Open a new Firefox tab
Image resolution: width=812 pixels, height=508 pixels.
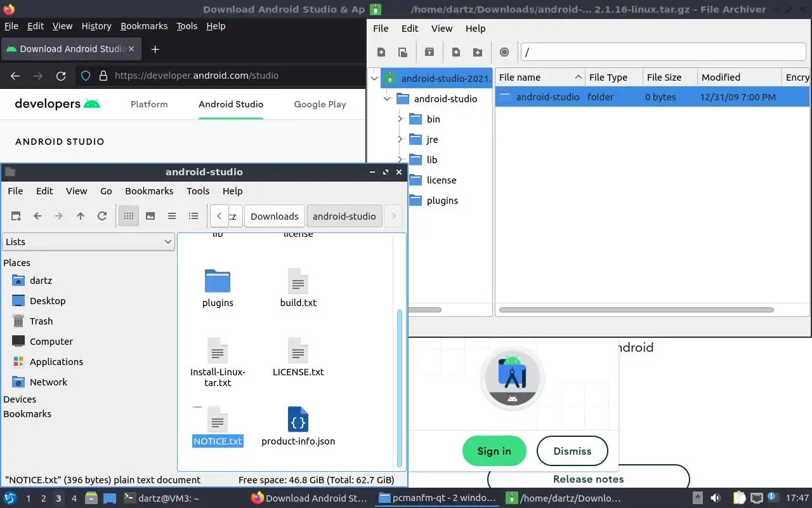tap(155, 49)
